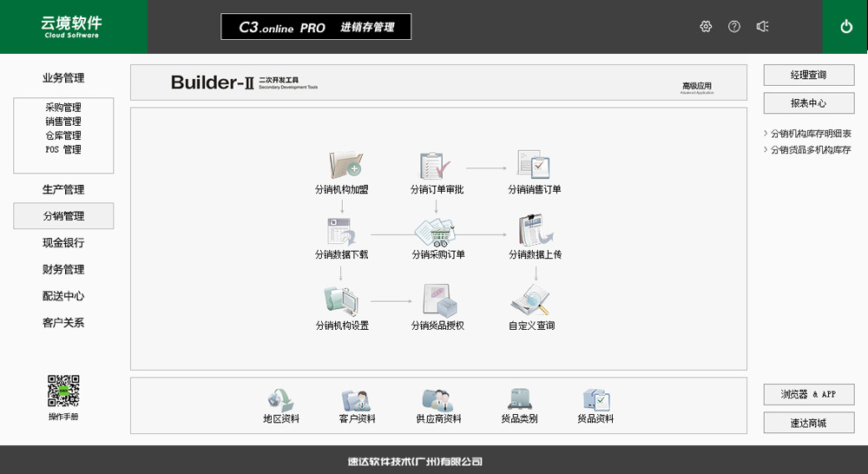Select the 分销货品授权 icon
868x474 pixels.
pos(438,300)
